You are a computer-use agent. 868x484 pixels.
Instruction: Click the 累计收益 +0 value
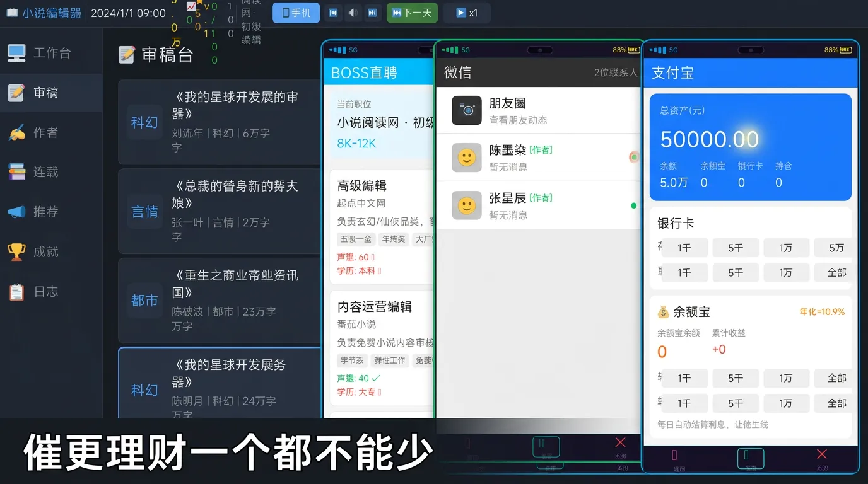click(719, 350)
